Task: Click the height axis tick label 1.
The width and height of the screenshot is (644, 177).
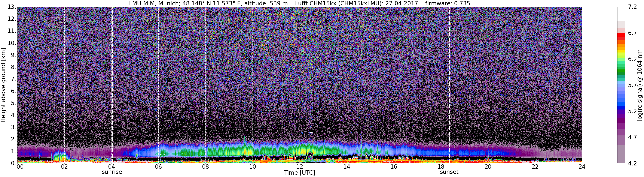Action: 14,151
